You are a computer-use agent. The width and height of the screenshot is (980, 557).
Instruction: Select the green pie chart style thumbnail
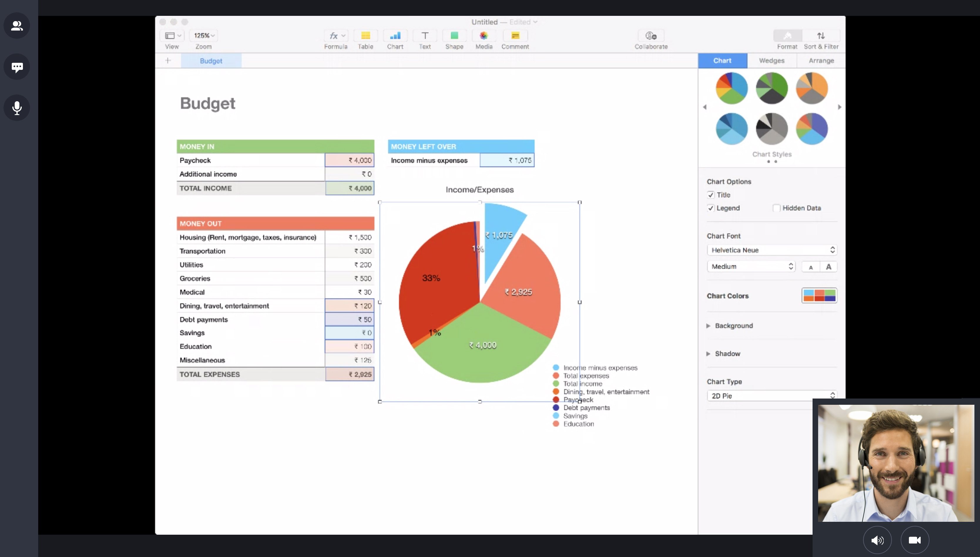(x=772, y=88)
